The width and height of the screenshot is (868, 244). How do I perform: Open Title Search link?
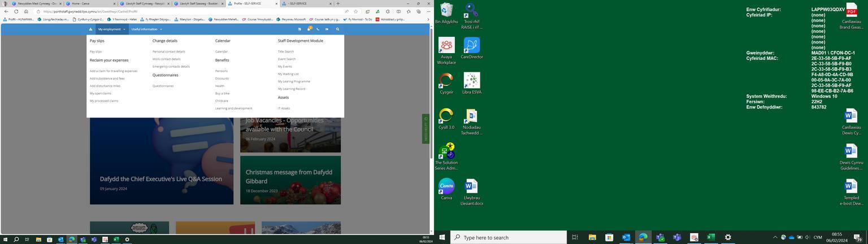(x=286, y=51)
